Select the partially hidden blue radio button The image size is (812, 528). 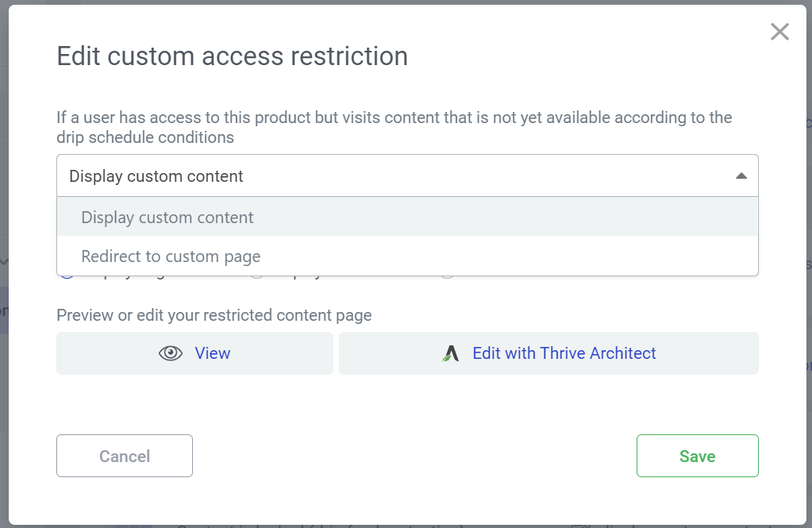[67, 277]
